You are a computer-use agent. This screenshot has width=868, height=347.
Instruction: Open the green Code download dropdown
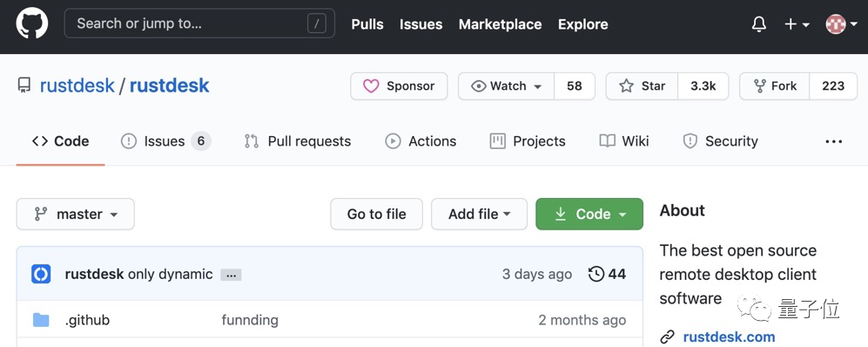(x=589, y=214)
